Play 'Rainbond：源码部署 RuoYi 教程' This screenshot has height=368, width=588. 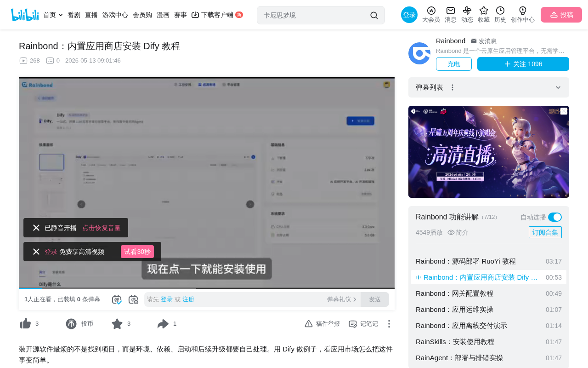point(489,261)
